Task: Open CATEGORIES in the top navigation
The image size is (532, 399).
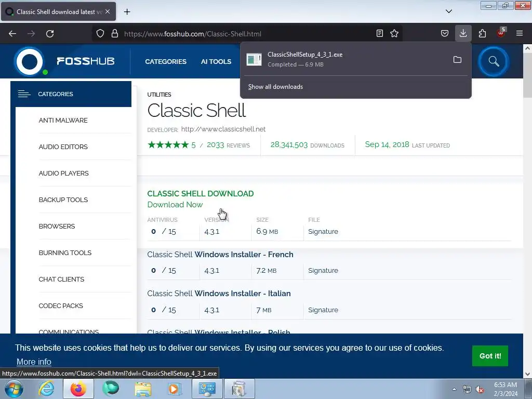Action: [166, 61]
